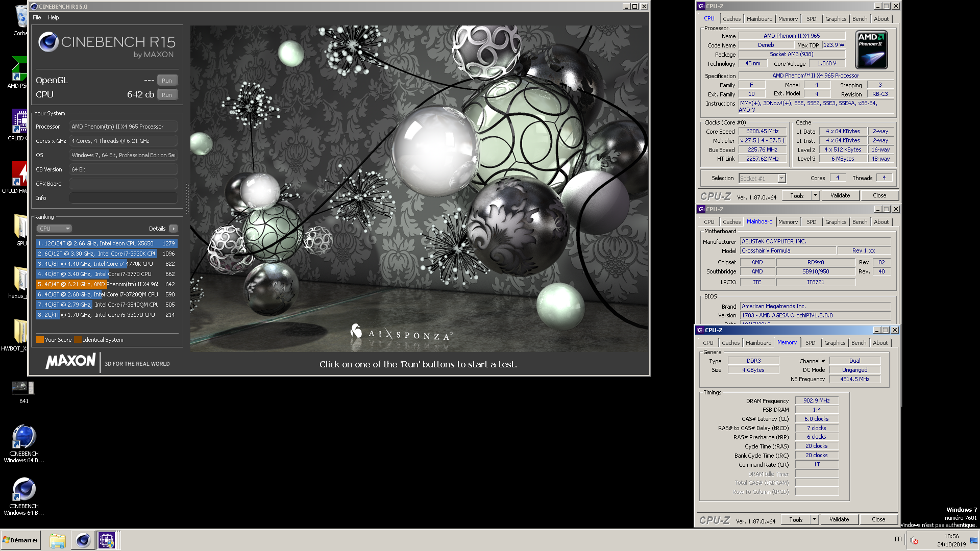The image size is (980, 551).
Task: Open the Socket #1 selection dropdown
Action: point(763,179)
